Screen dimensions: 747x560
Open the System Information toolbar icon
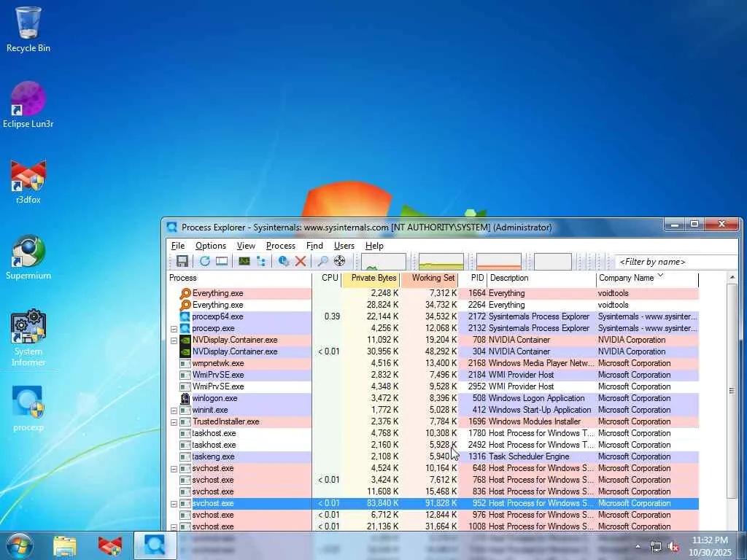click(x=244, y=261)
